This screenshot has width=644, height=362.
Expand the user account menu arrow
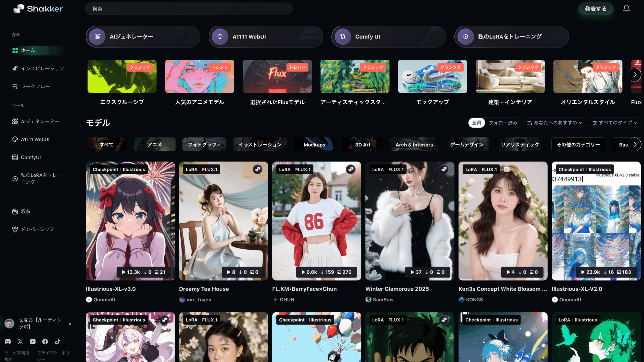point(70,324)
